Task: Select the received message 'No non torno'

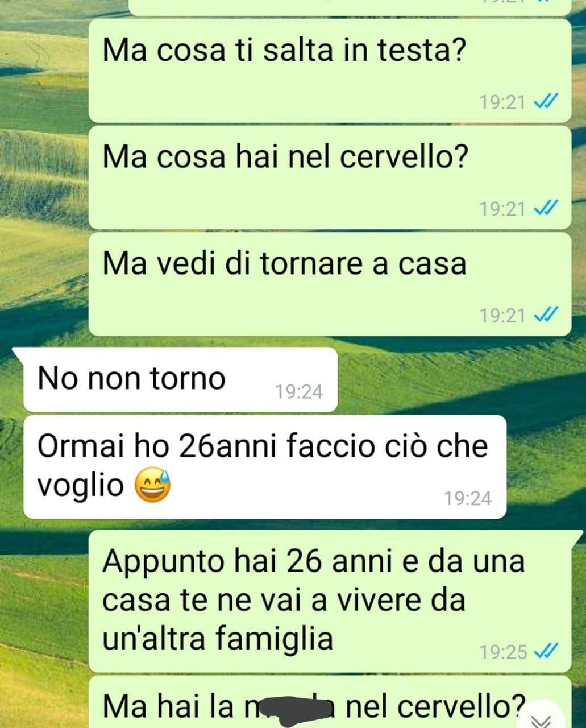Action: (x=180, y=379)
